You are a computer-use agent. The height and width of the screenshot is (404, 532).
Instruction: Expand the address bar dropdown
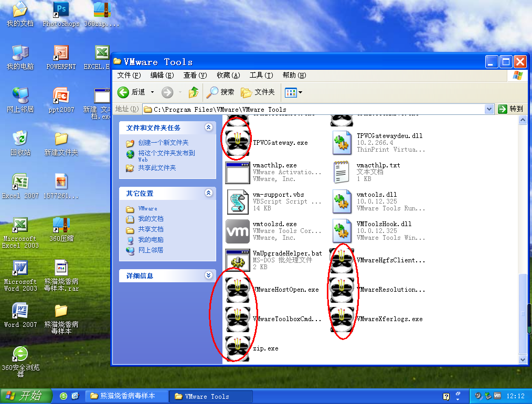pyautogui.click(x=489, y=109)
